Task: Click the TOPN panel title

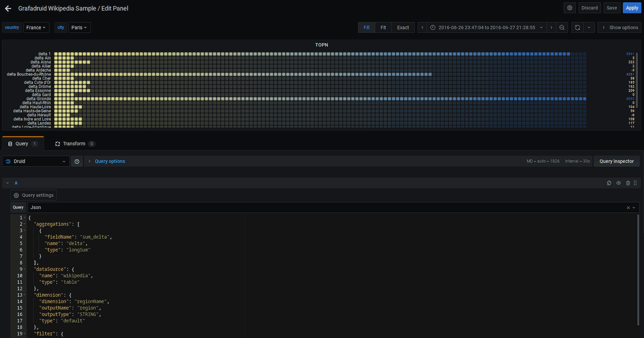Action: coord(322,45)
